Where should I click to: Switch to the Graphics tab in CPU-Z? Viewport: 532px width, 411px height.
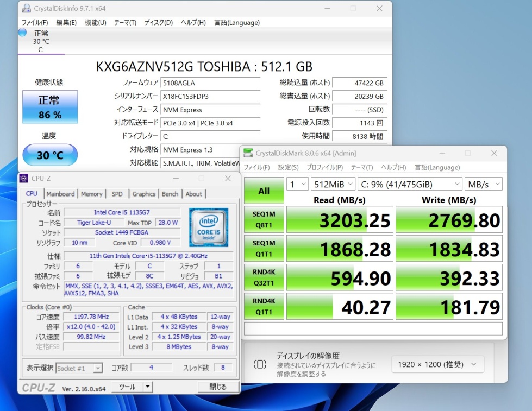144,194
